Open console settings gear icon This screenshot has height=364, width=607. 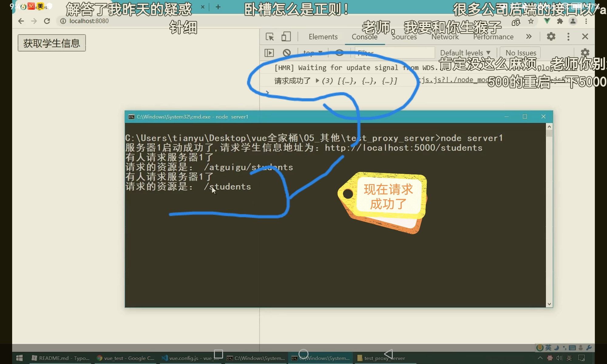[x=585, y=53]
